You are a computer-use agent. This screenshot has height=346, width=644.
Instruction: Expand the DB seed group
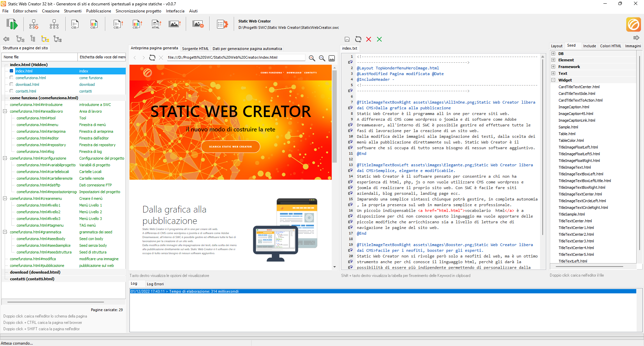tap(553, 53)
